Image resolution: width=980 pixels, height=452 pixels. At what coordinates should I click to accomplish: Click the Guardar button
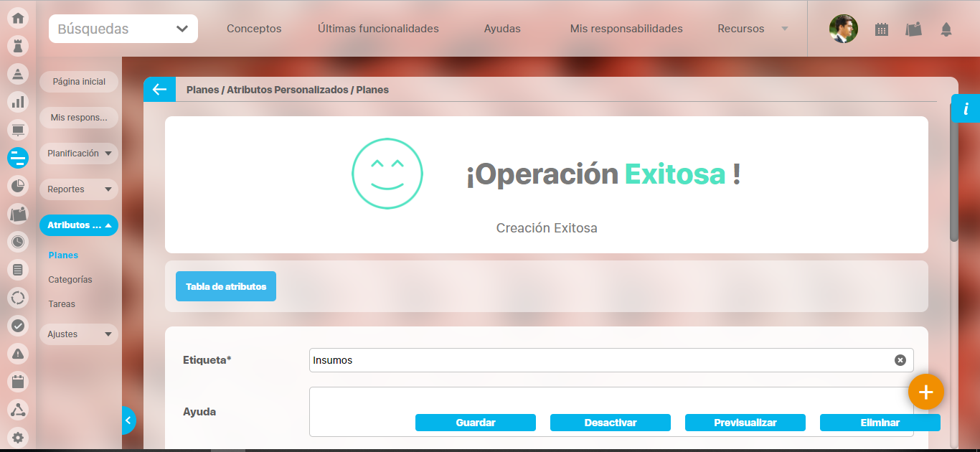coord(475,423)
